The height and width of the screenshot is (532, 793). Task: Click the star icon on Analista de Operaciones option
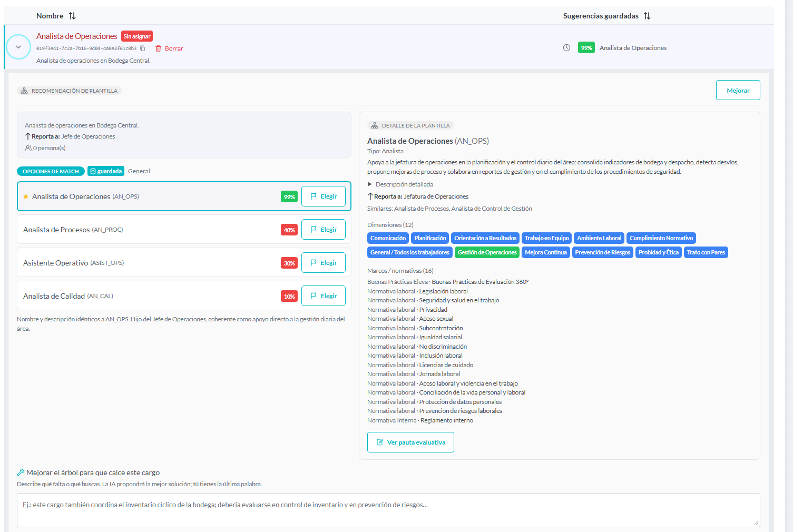pos(26,196)
